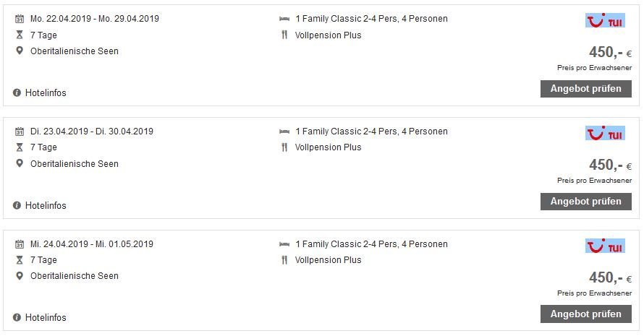644x336 pixels.
Task: Click the bed icon in the 23.04.2019 offer
Action: tap(284, 132)
